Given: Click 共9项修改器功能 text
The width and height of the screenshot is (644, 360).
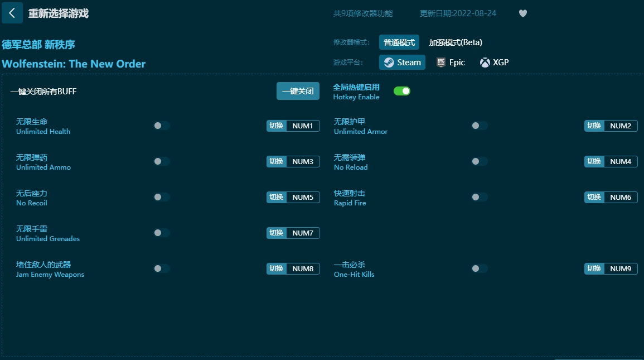Looking at the screenshot, I should click(x=363, y=13).
